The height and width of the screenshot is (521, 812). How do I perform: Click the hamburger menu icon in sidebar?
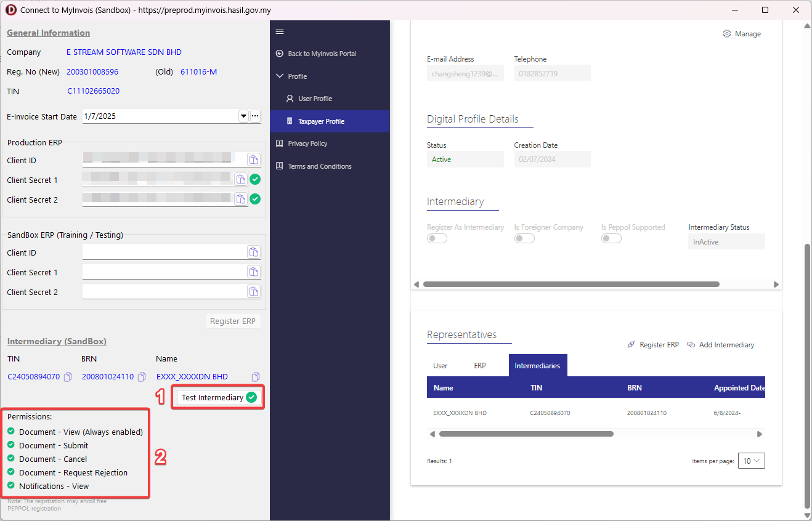click(x=280, y=32)
